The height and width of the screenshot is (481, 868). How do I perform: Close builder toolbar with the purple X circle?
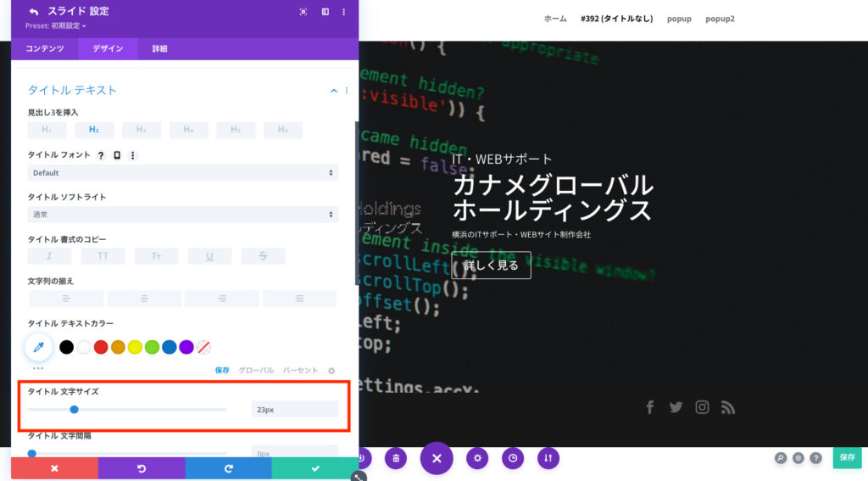click(x=437, y=458)
